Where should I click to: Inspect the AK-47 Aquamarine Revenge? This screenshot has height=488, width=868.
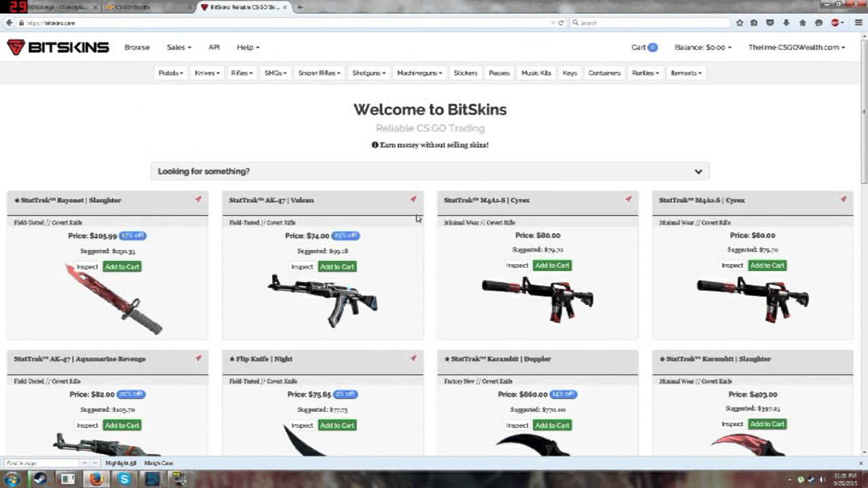pyautogui.click(x=87, y=425)
